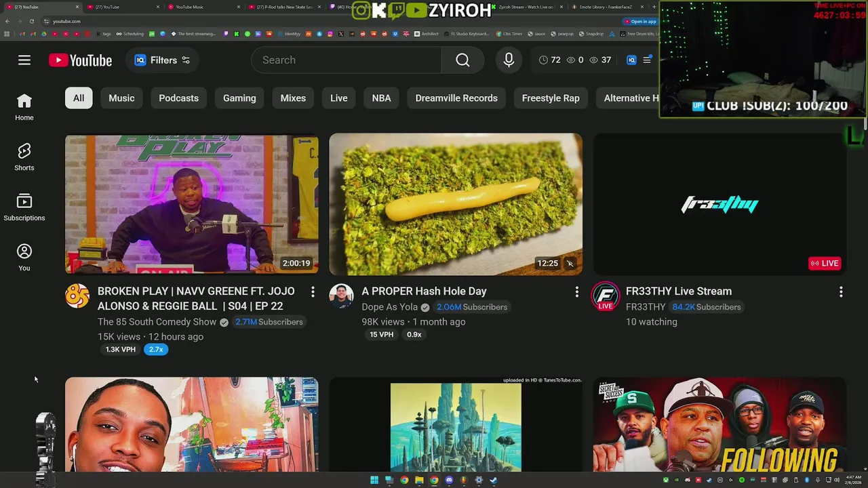The width and height of the screenshot is (868, 488).
Task: Select the Music filter chip
Action: [x=121, y=98]
